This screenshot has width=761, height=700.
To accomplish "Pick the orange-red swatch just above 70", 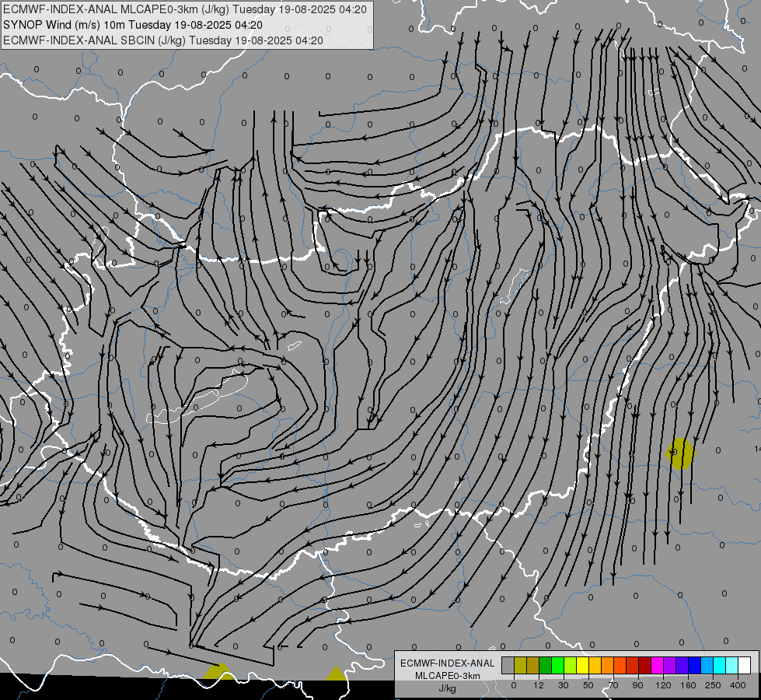I will point(620,665).
